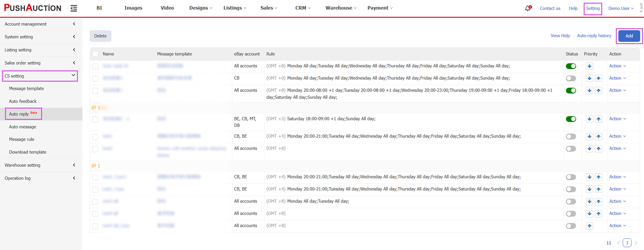Viewport: 644px width, 250px height.
Task: Open orange message bubble icon showing 5
Action: pos(94,108)
